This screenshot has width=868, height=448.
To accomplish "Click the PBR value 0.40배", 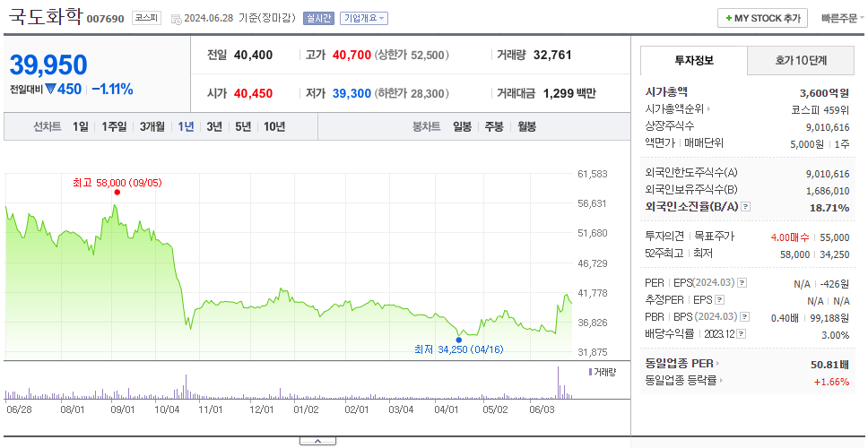I will (x=785, y=318).
